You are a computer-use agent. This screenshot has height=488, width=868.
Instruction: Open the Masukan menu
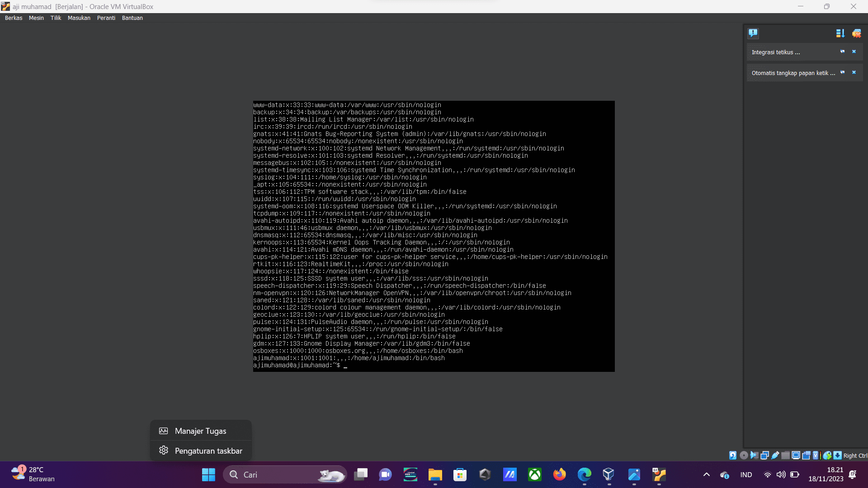79,18
